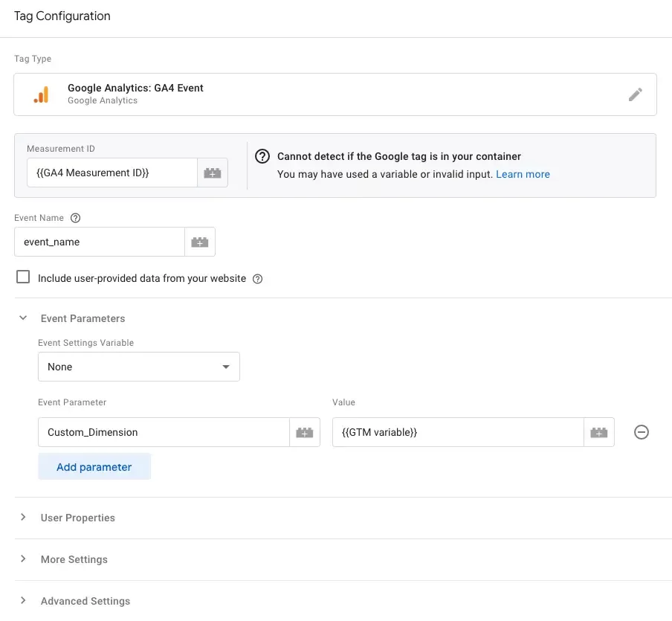
Task: Open the Learn more link
Action: click(x=523, y=174)
